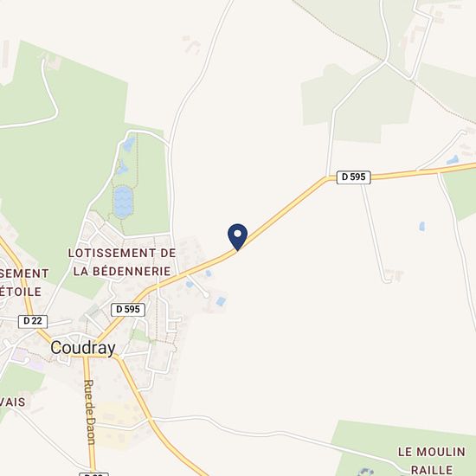Click the Rue de Daon street label
The width and height of the screenshot is (476, 476).
click(90, 412)
